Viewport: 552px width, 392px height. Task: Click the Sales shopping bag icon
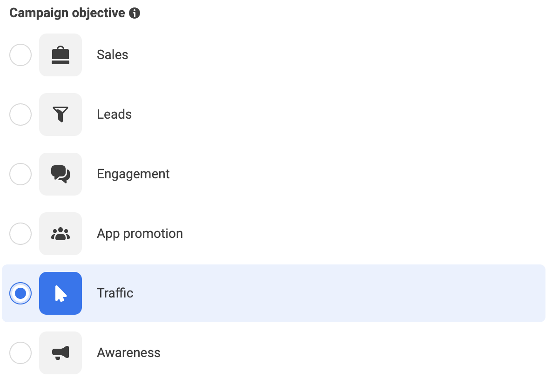click(x=61, y=55)
